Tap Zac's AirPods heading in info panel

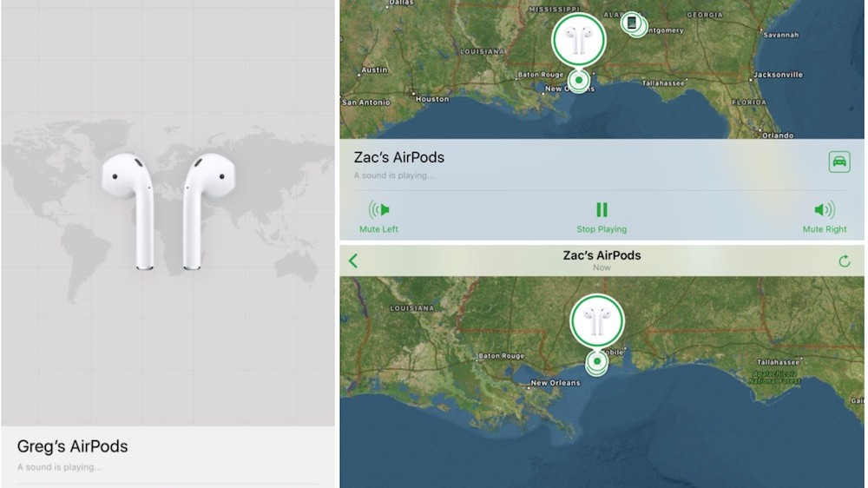click(399, 157)
